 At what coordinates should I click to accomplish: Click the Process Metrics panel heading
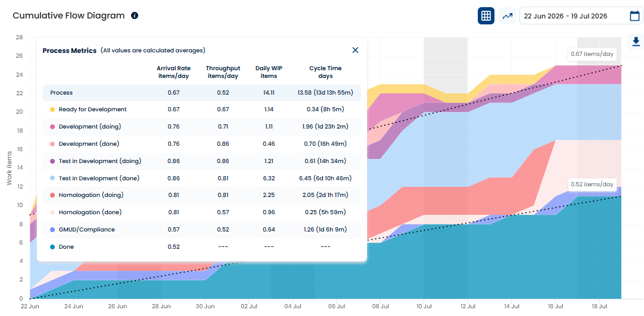click(70, 51)
